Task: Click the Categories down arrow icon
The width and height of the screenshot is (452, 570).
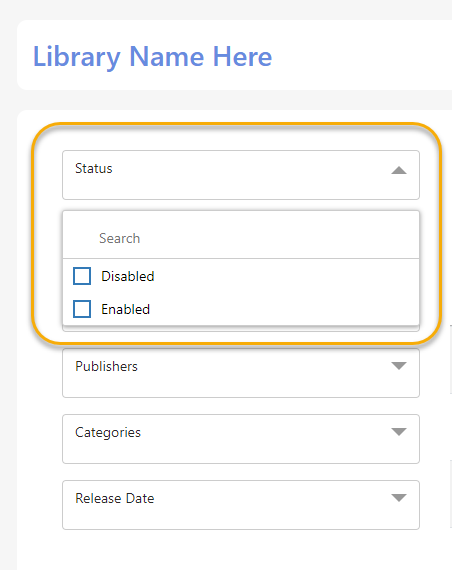Action: point(399,432)
